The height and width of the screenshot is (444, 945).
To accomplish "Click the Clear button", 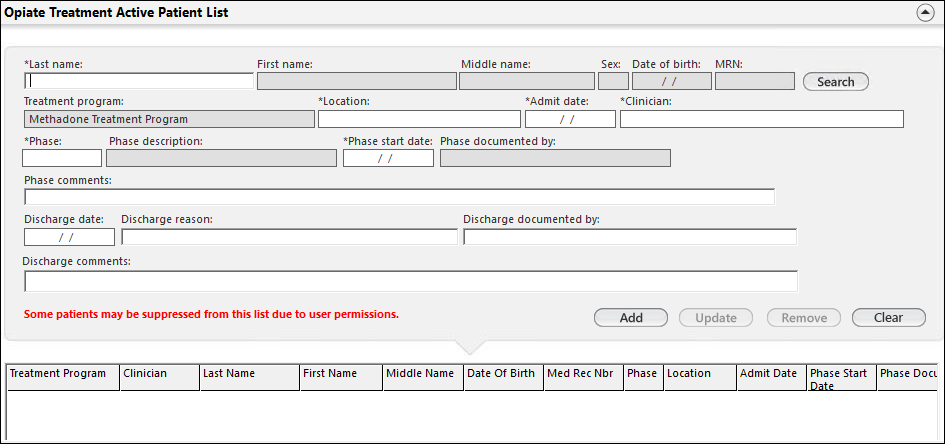I will (888, 318).
